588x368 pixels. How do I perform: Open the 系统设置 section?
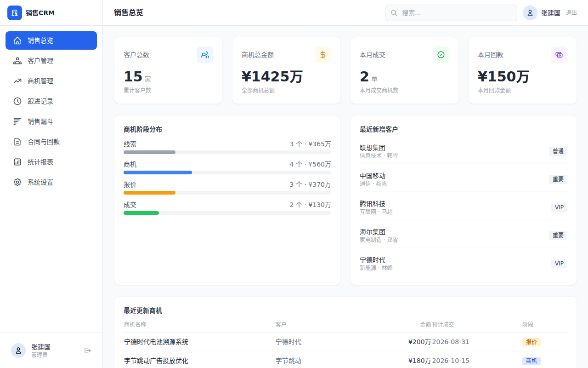(x=51, y=182)
